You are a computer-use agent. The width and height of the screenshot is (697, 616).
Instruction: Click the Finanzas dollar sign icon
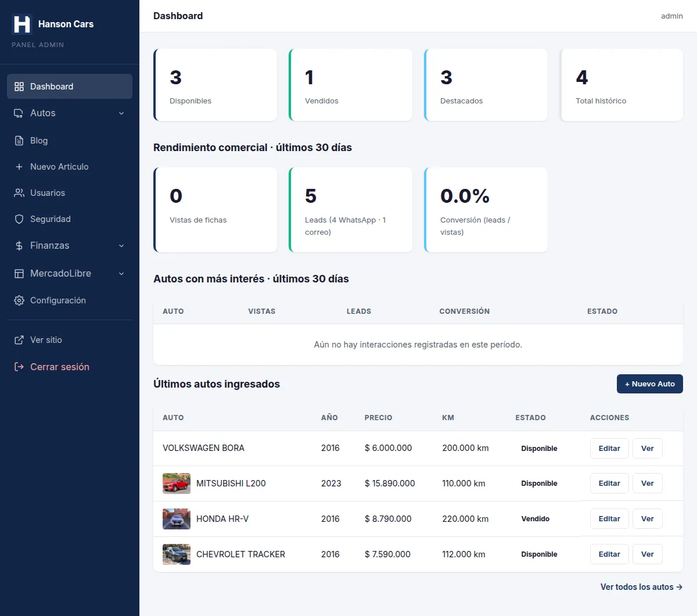pos(19,246)
